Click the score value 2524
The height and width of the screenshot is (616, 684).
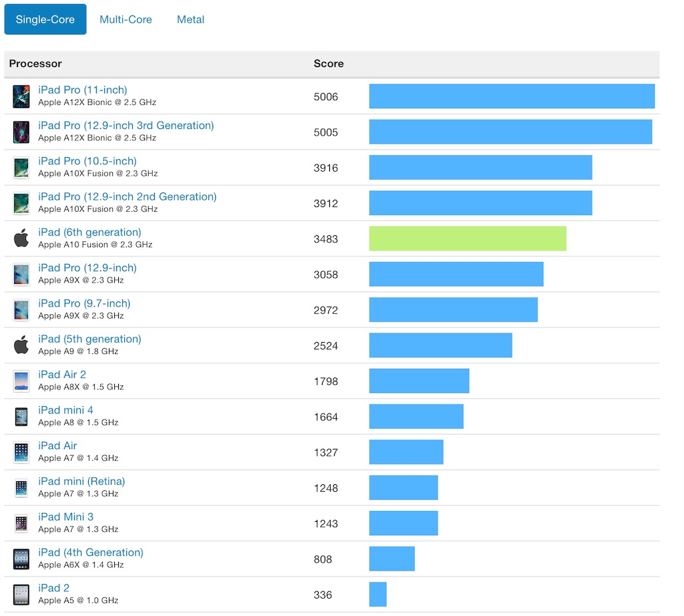pyautogui.click(x=326, y=346)
